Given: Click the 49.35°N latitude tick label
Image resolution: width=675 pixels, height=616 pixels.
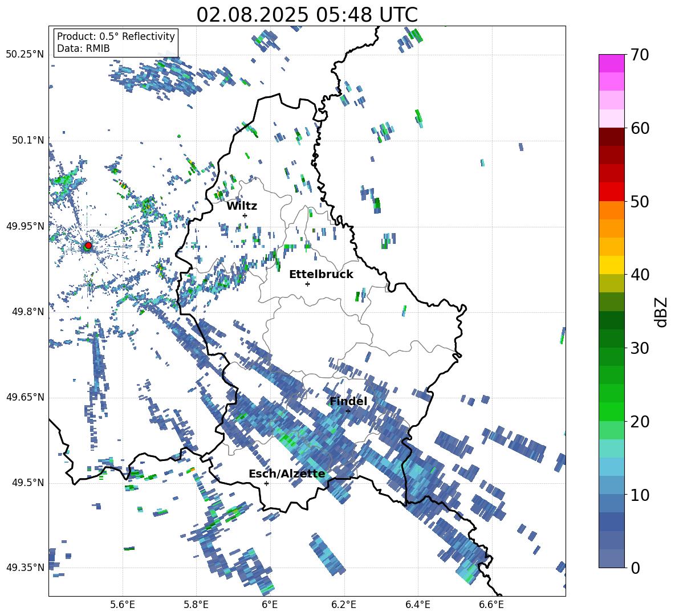Looking at the screenshot, I should click(x=25, y=568).
